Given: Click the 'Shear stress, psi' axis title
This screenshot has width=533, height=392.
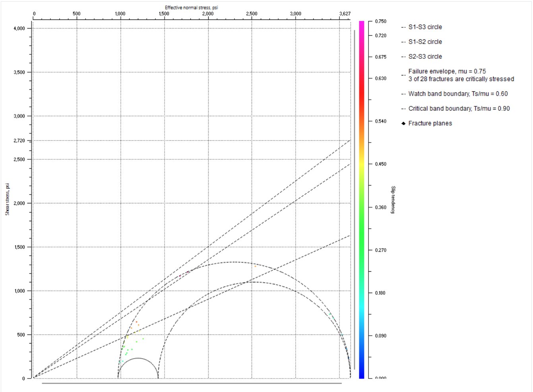Looking at the screenshot, I should coord(7,199).
